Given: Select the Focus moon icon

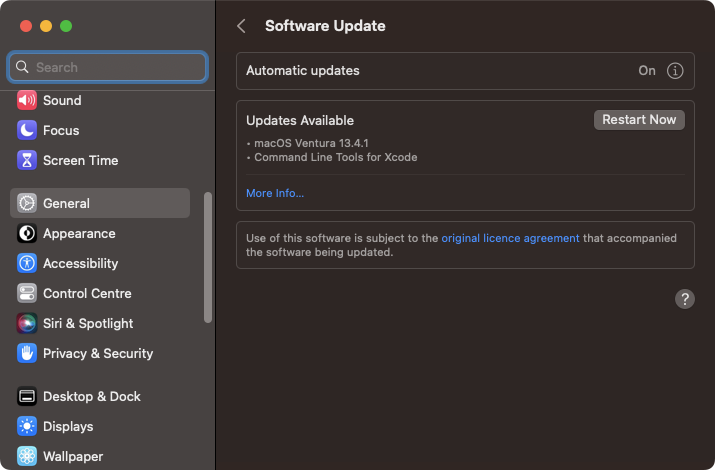Looking at the screenshot, I should (26, 130).
